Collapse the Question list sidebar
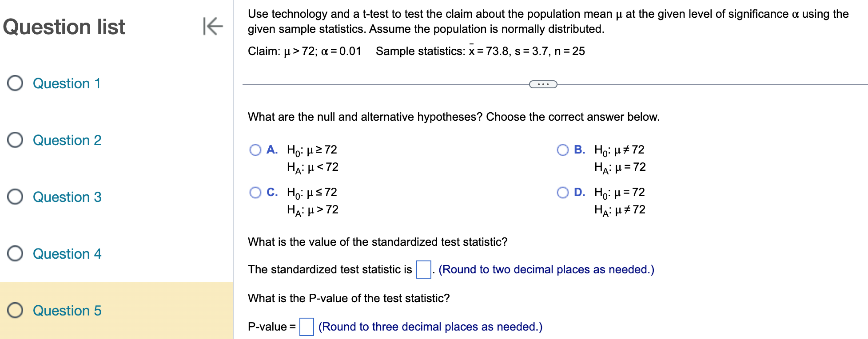The width and height of the screenshot is (868, 339). coord(213,27)
